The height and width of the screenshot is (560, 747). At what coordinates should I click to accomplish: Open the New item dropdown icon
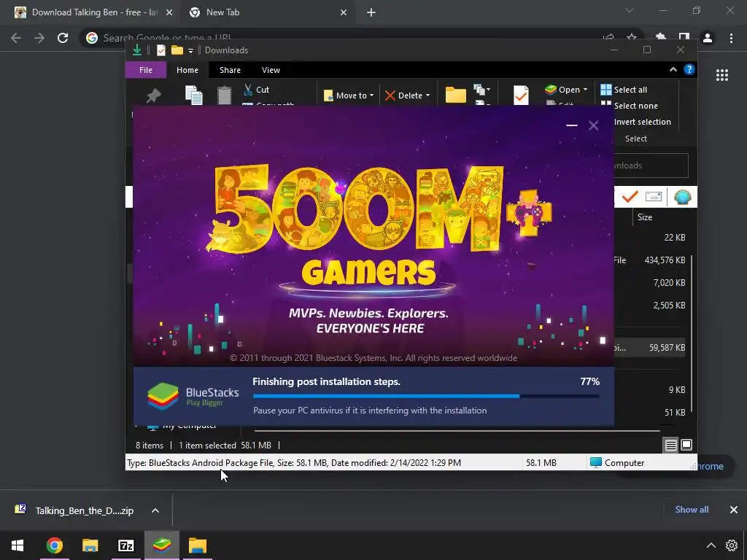coord(482,89)
